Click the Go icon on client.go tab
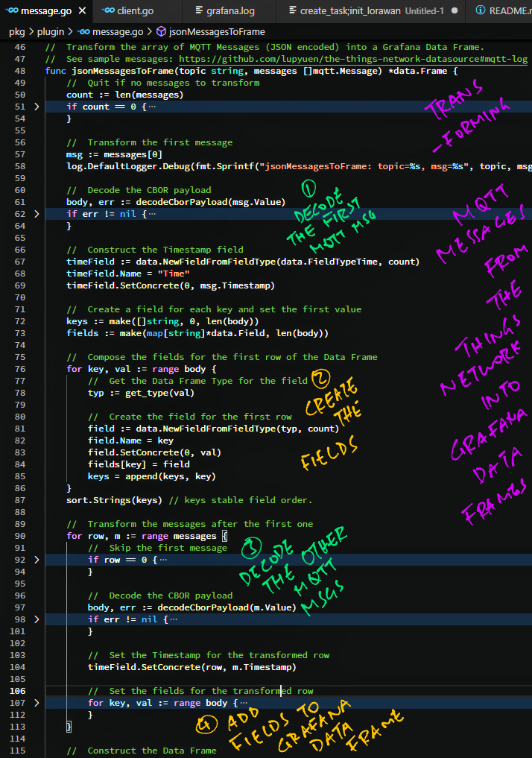This screenshot has height=758, width=532. [x=108, y=11]
